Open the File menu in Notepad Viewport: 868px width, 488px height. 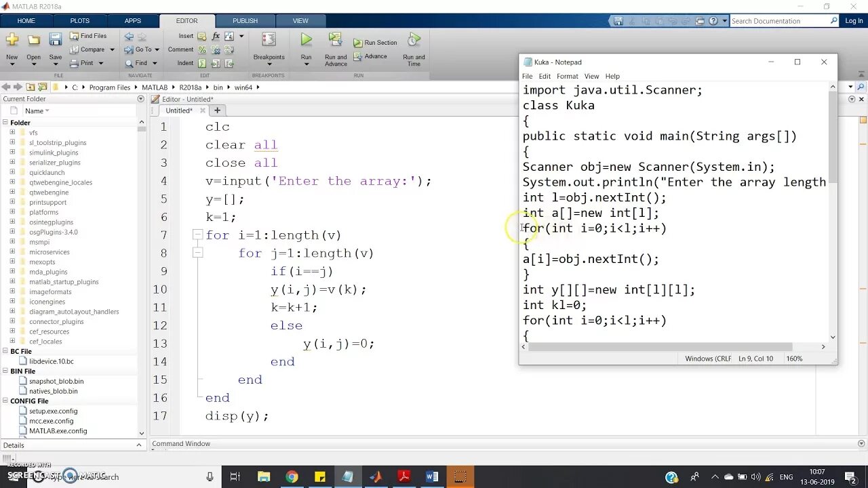pos(527,77)
